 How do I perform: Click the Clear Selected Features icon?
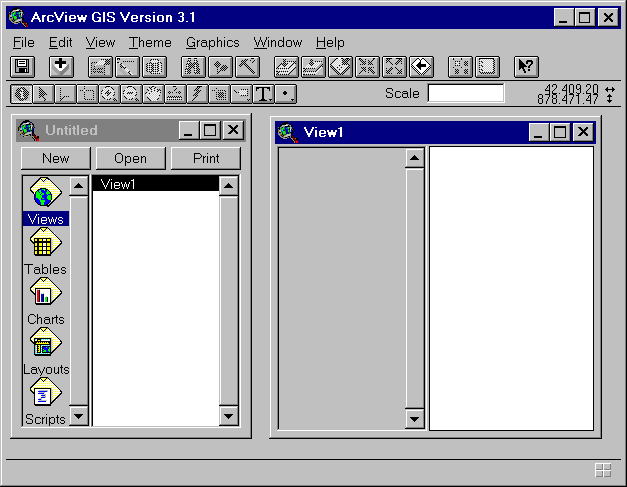pos(487,66)
